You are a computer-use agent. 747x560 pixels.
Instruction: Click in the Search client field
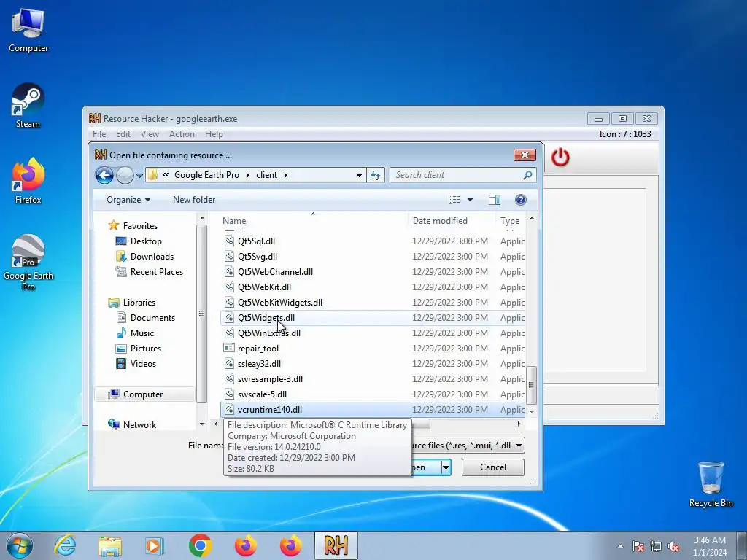point(457,175)
